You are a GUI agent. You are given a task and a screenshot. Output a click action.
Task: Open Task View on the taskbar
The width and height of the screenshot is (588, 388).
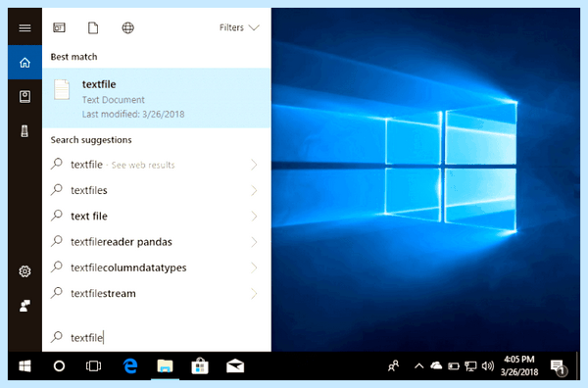93,365
